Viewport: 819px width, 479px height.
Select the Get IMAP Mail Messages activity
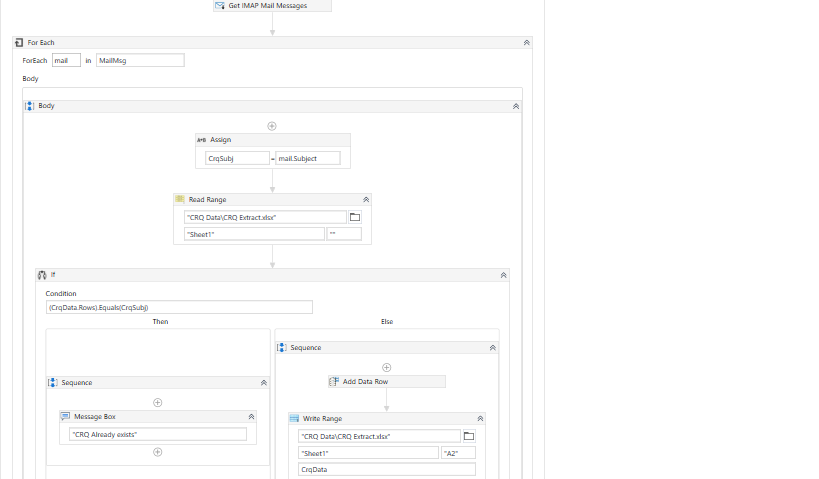tap(272, 6)
